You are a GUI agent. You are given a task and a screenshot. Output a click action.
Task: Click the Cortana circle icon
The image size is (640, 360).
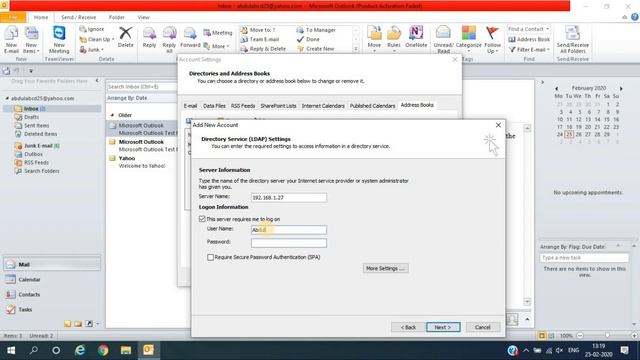tap(56, 350)
